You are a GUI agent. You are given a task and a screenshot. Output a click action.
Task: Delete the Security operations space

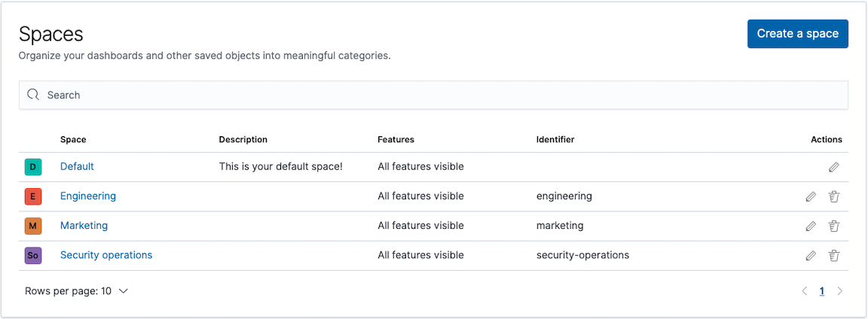pos(834,256)
